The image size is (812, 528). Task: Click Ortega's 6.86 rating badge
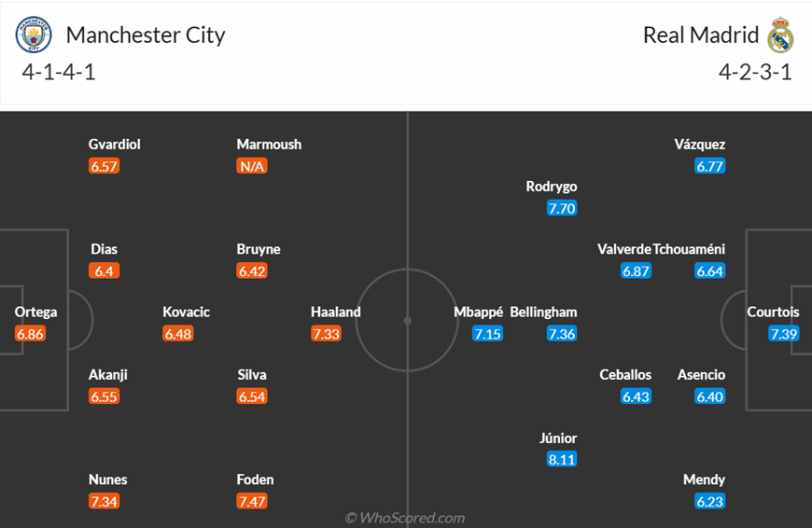[31, 333]
